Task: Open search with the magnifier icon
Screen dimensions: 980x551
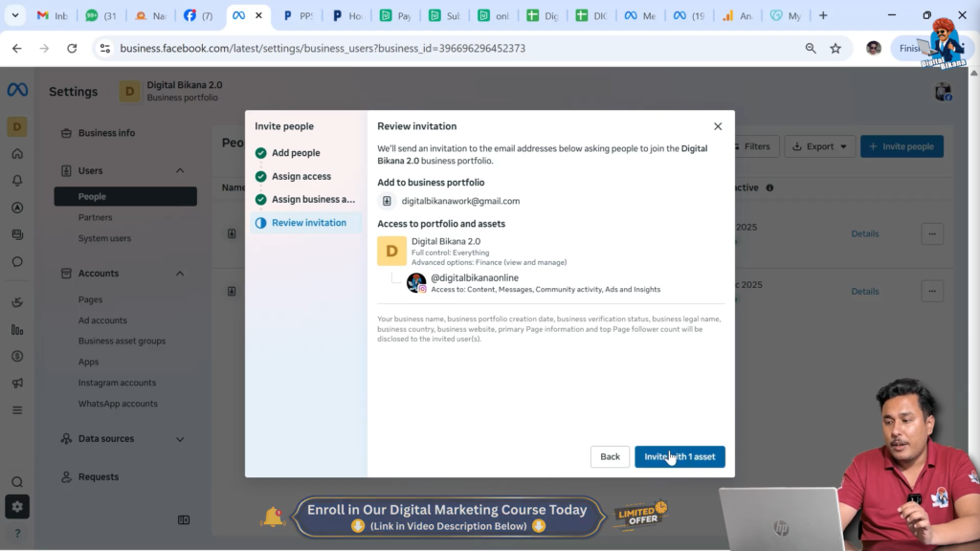Action: tap(17, 483)
